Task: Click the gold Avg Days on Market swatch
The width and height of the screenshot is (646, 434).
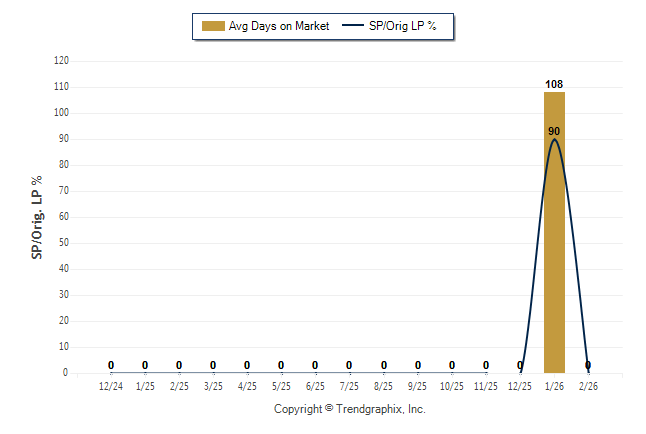Action: pyautogui.click(x=213, y=26)
